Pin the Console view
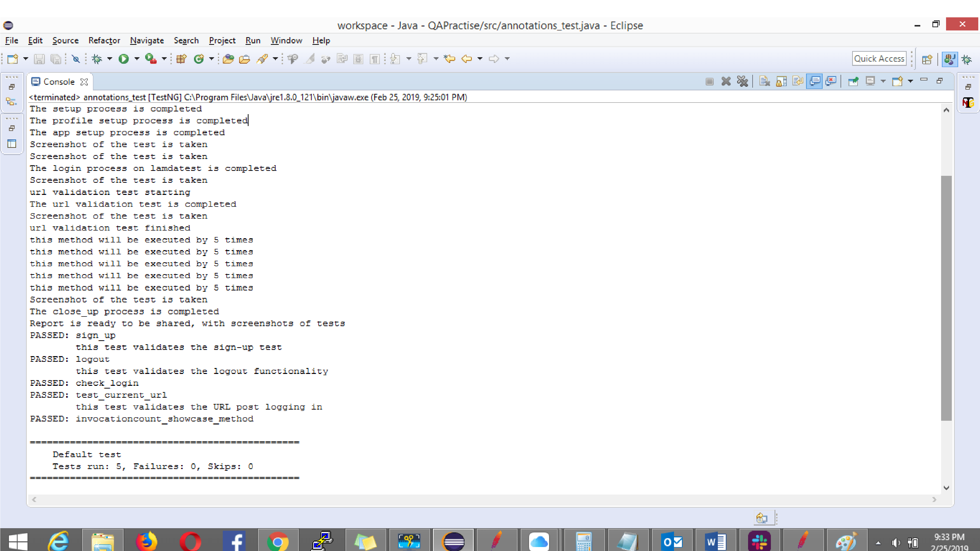980x551 pixels. coord(853,81)
